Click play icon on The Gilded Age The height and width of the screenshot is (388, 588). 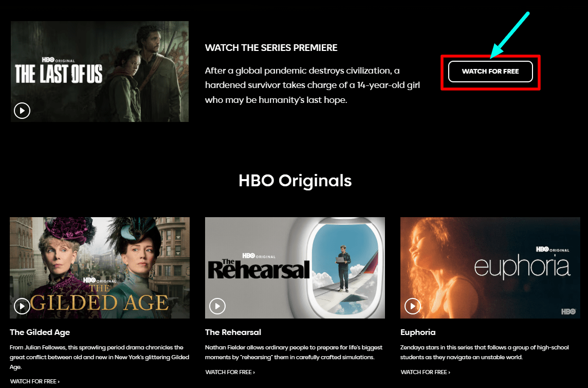[22, 307]
